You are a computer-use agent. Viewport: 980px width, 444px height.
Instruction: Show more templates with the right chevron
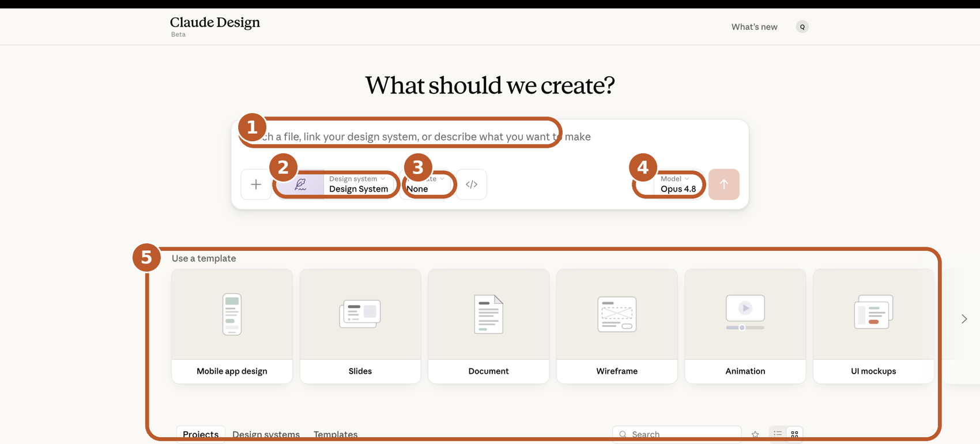964,319
